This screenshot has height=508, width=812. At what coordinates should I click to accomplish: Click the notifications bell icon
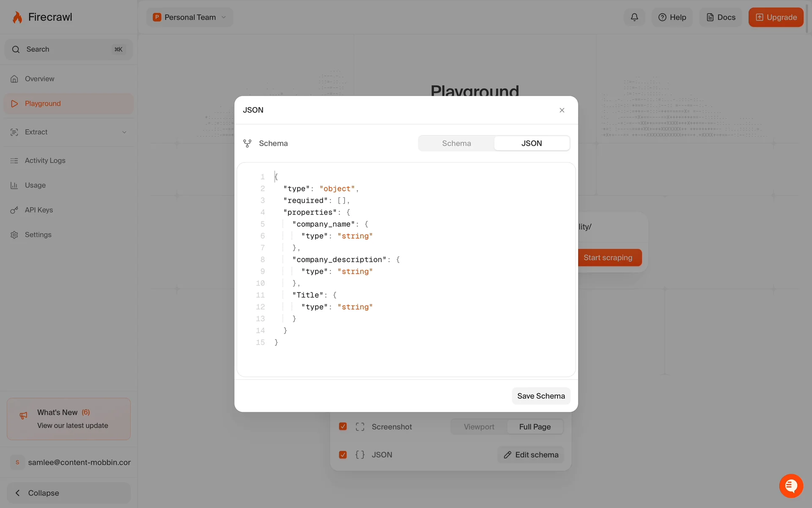pyautogui.click(x=634, y=17)
